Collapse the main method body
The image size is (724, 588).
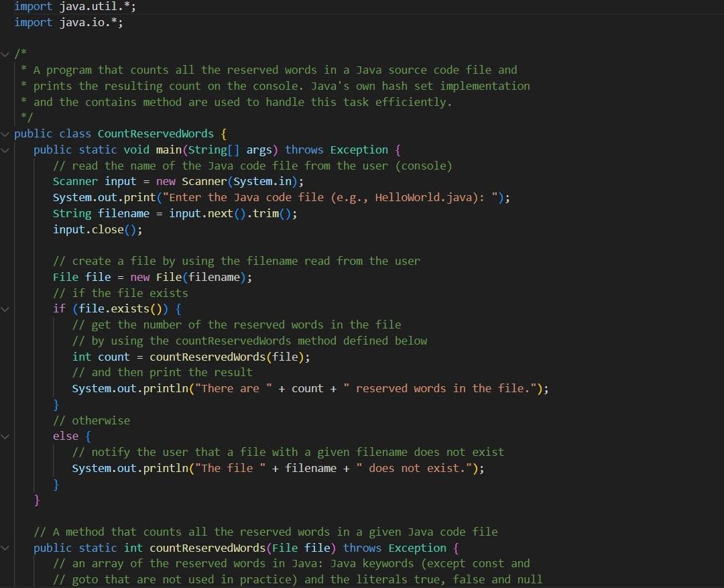[5, 150]
